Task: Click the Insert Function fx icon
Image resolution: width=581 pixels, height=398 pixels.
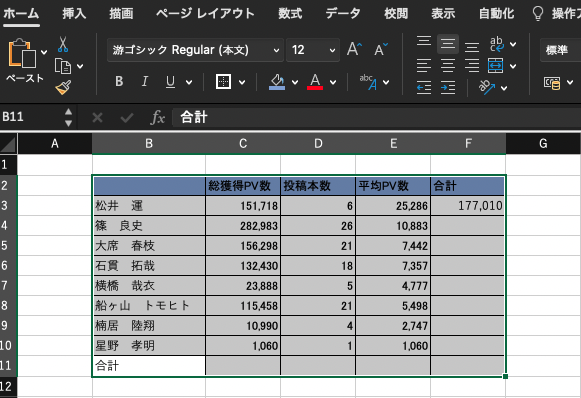Action: pyautogui.click(x=158, y=118)
